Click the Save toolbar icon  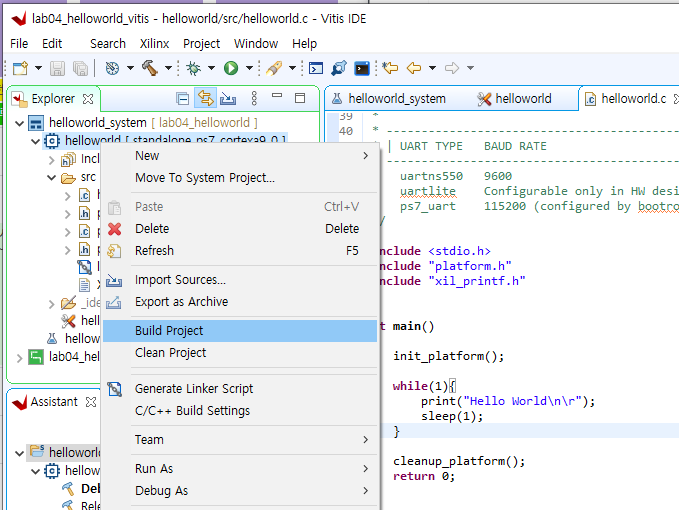coord(57,68)
